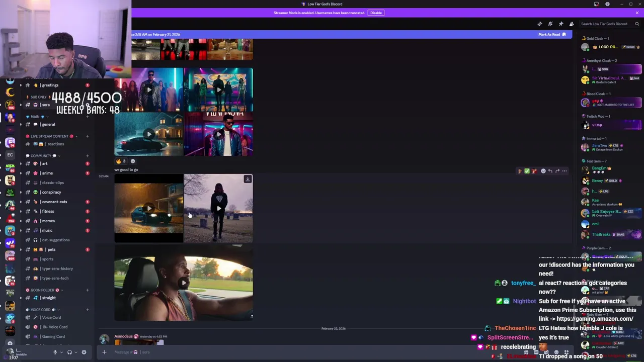644x362 pixels.
Task: Open the Threads icon in channel header
Action: click(540, 24)
